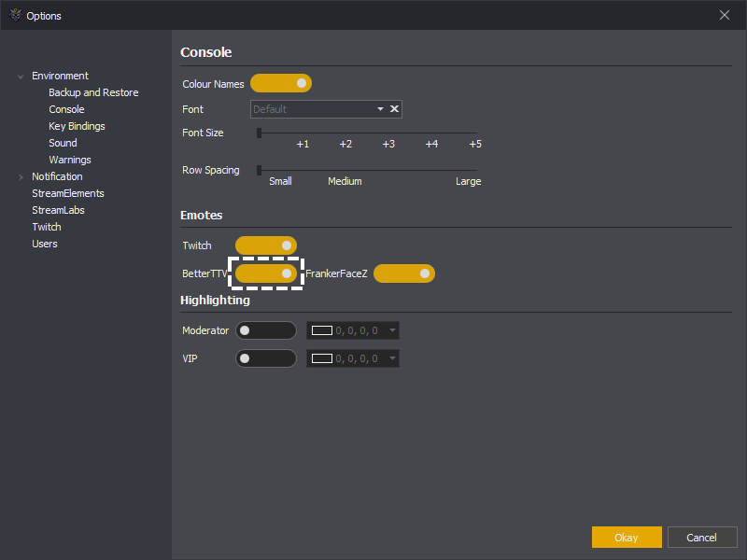Click the Medium row spacing label
Screen dimensions: 747x560
coord(345,181)
